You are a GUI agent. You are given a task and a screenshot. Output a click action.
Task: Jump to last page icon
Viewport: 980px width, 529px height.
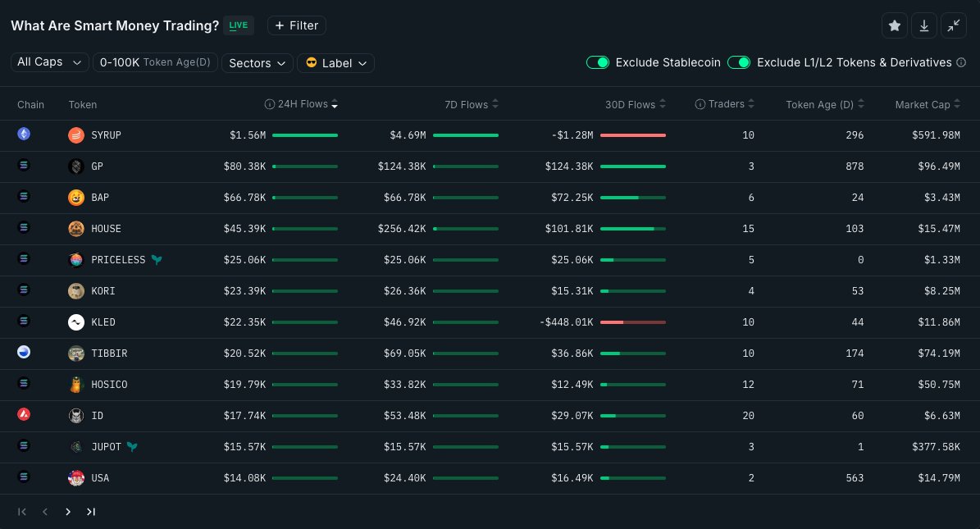(x=91, y=512)
